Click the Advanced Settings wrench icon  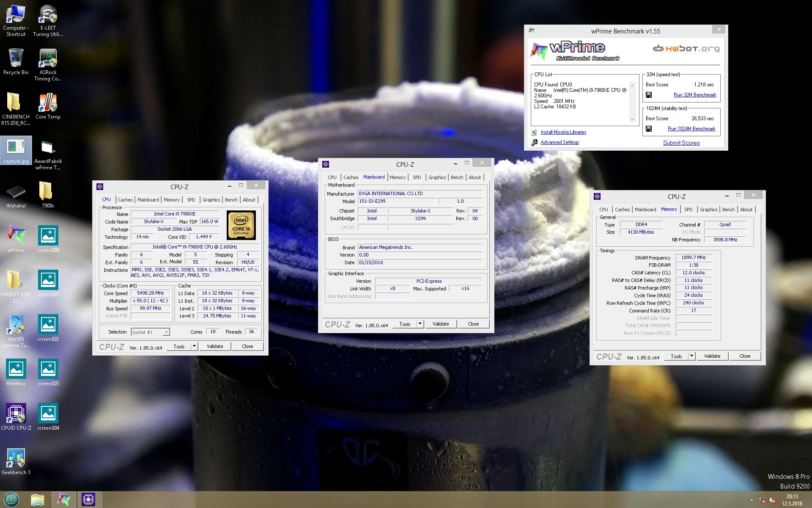point(534,142)
